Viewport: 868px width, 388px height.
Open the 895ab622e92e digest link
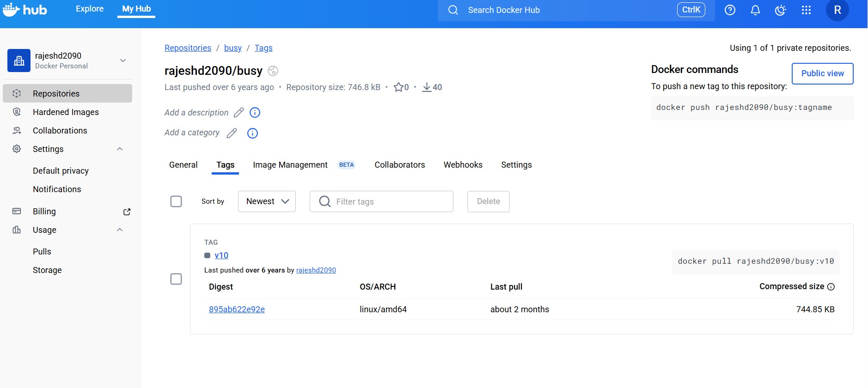point(237,309)
